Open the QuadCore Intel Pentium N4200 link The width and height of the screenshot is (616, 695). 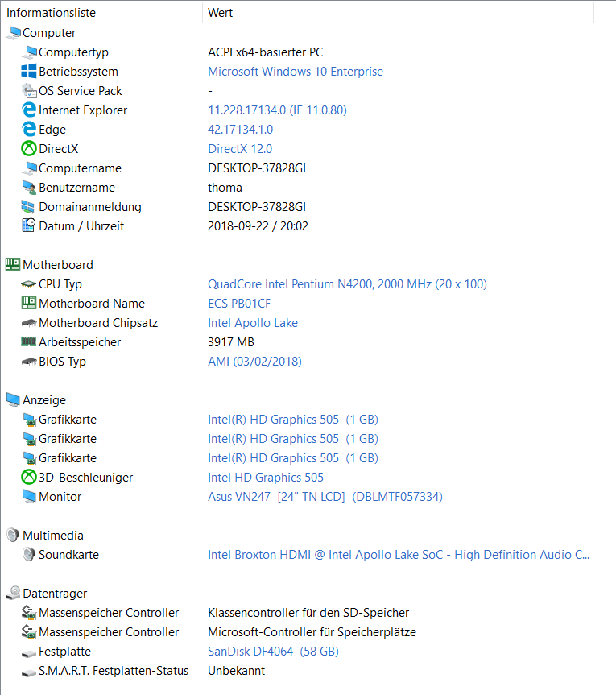pos(347,284)
